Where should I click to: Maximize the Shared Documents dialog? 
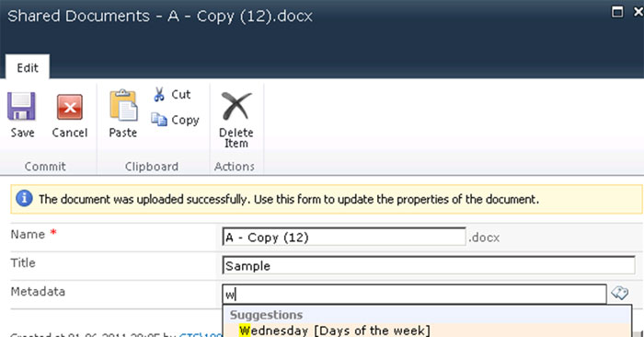617,11
